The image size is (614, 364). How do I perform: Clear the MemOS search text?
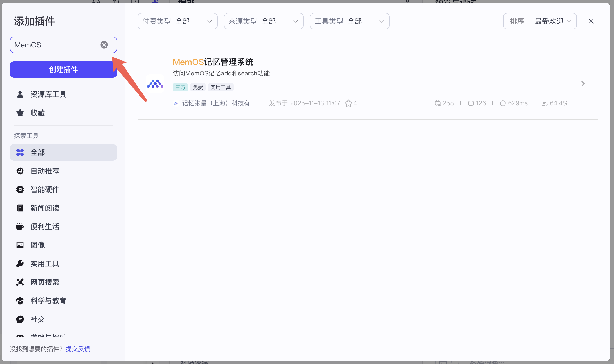coord(104,45)
